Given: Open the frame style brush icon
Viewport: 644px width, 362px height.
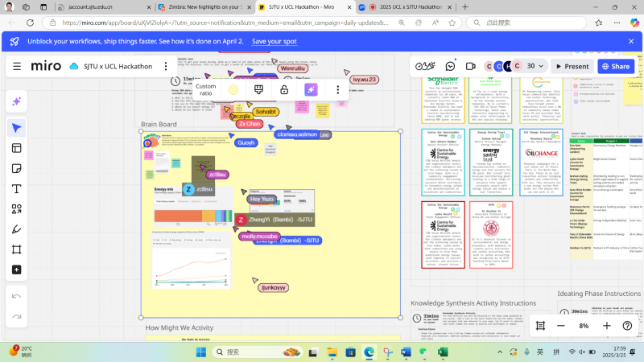Looking at the screenshot, I should (258, 89).
